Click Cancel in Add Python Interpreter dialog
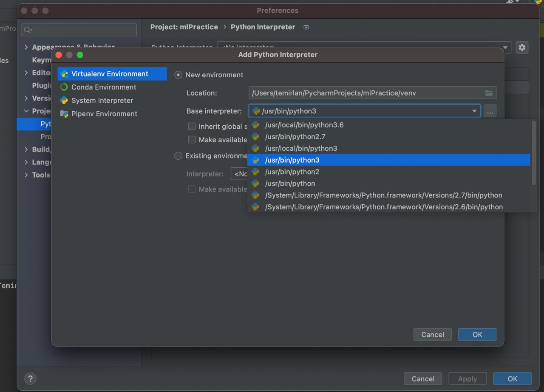This screenshot has height=392, width=544. (433, 335)
